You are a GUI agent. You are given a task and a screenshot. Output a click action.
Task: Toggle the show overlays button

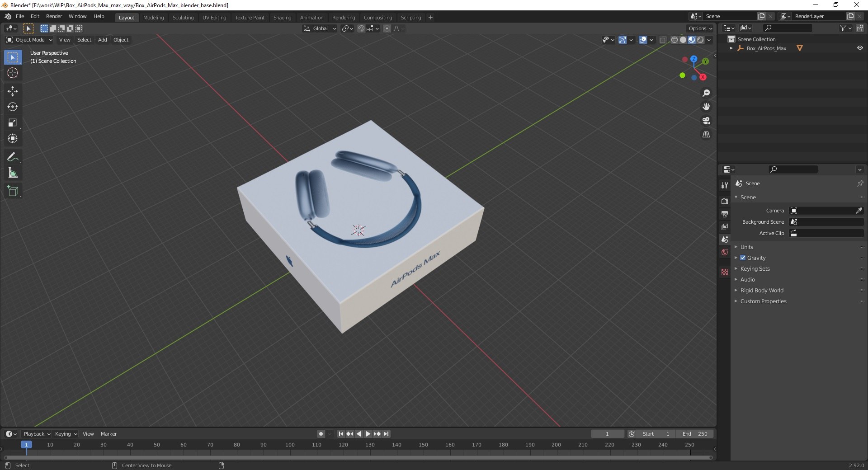point(643,40)
